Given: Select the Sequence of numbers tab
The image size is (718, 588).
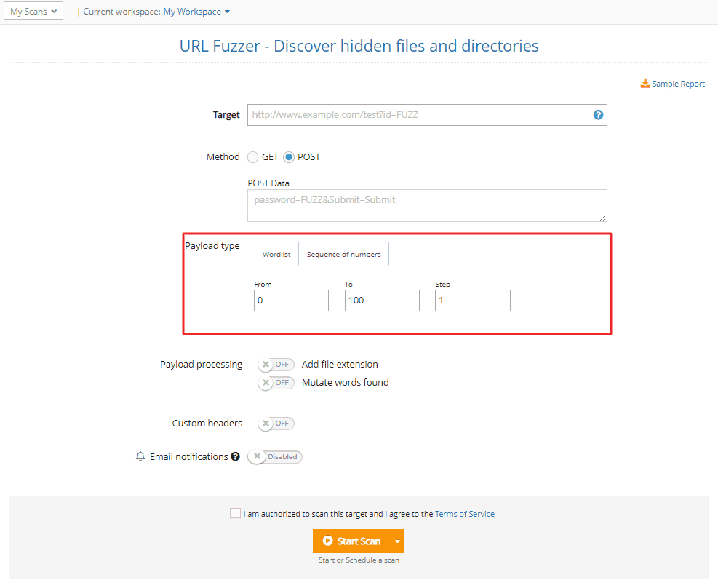Looking at the screenshot, I should tap(343, 253).
